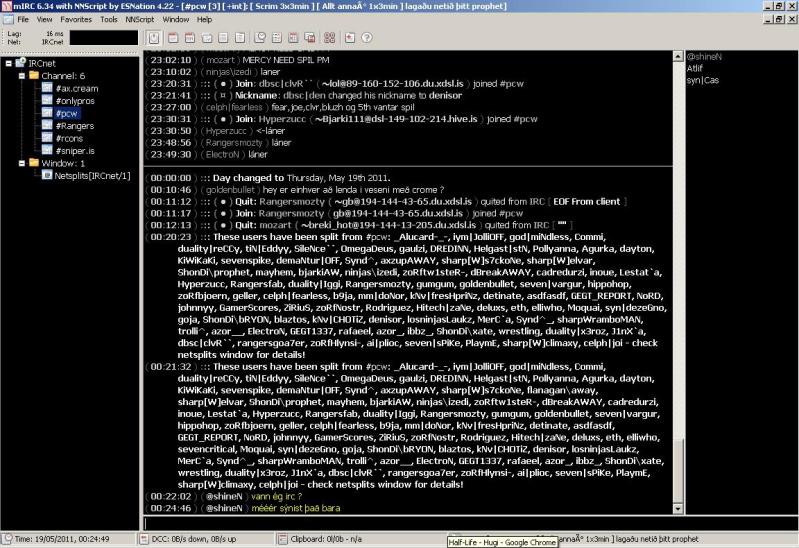Open the View menu
Screen dimensions: 799x548
coord(44,19)
